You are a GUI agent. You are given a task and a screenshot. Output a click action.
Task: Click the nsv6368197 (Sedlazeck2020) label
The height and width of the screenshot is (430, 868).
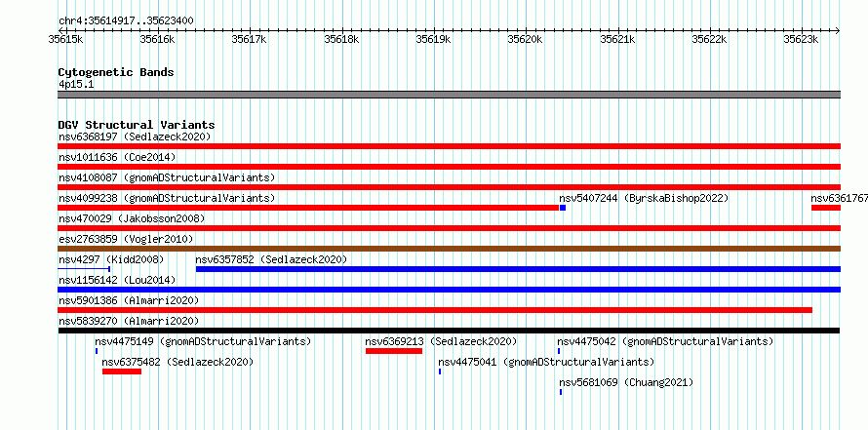[135, 137]
